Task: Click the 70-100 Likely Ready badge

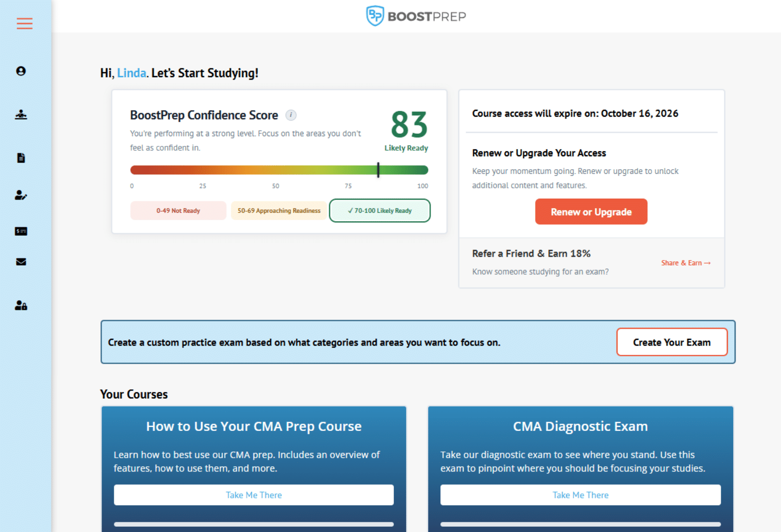Action: (x=380, y=211)
